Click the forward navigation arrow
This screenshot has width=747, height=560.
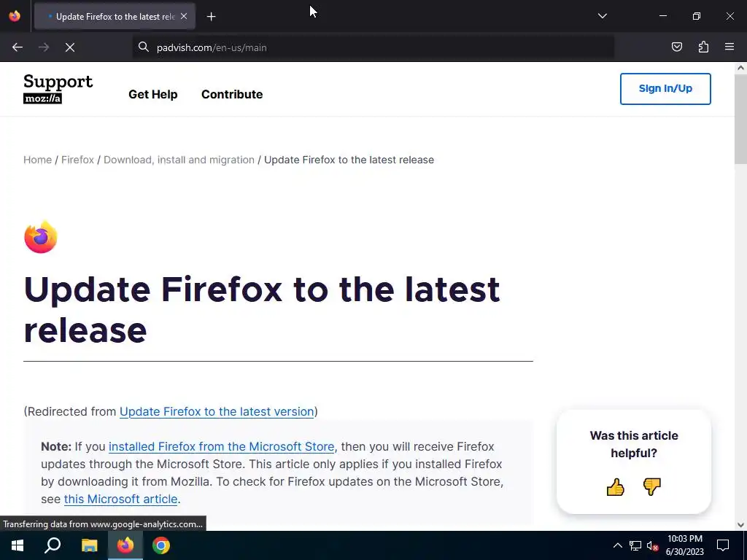(x=44, y=47)
